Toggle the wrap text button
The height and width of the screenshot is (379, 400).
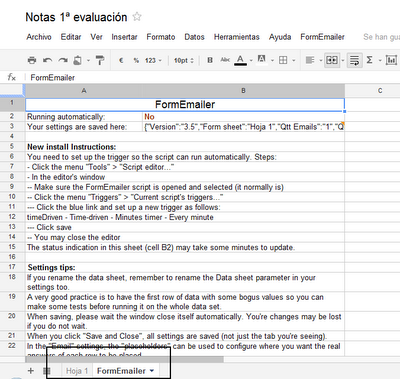(x=354, y=60)
